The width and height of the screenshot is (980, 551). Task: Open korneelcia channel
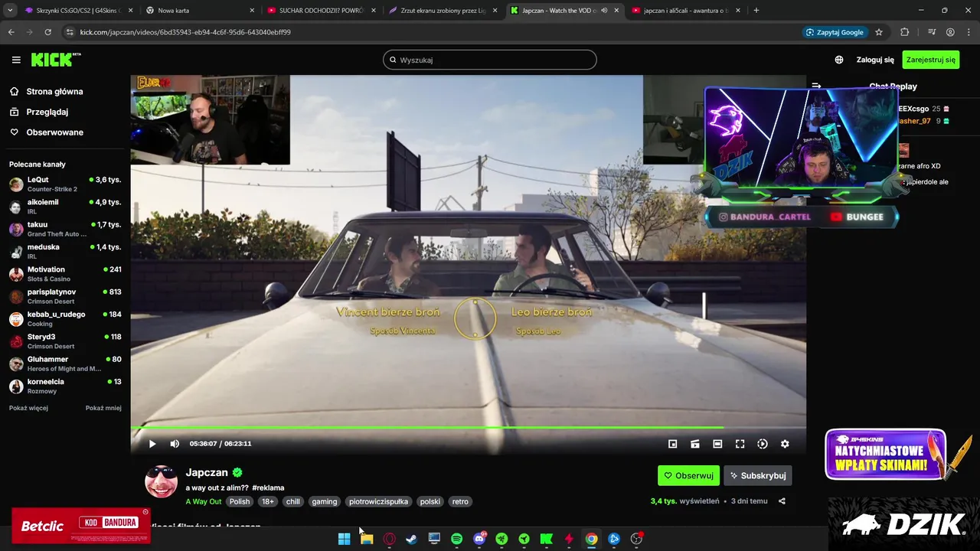(x=65, y=386)
